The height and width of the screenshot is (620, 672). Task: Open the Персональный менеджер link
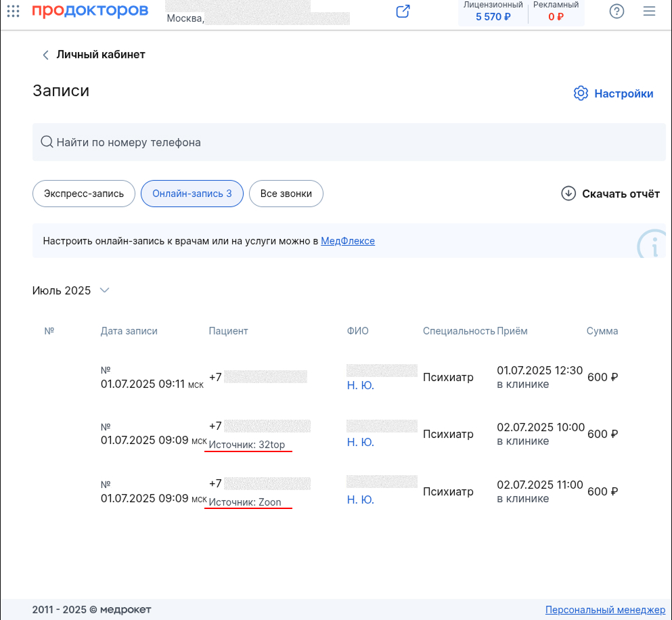click(x=605, y=610)
